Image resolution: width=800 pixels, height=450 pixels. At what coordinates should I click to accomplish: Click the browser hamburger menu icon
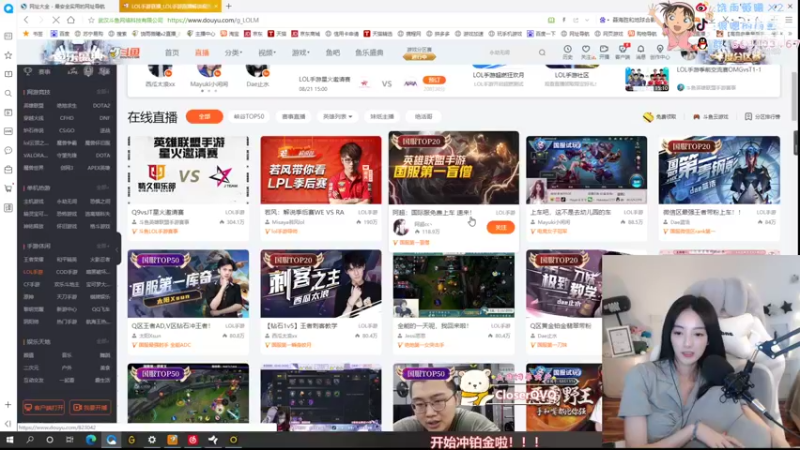pyautogui.click(x=789, y=20)
